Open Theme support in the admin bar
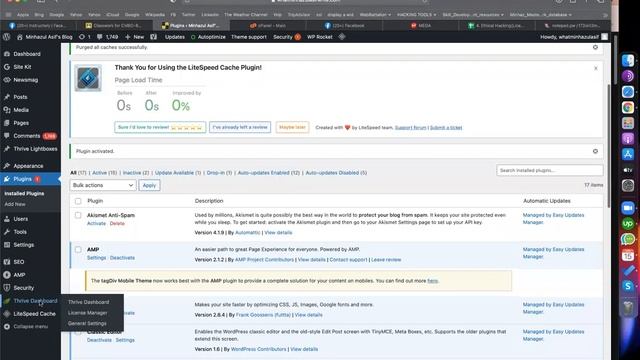640x360 pixels. tap(249, 37)
